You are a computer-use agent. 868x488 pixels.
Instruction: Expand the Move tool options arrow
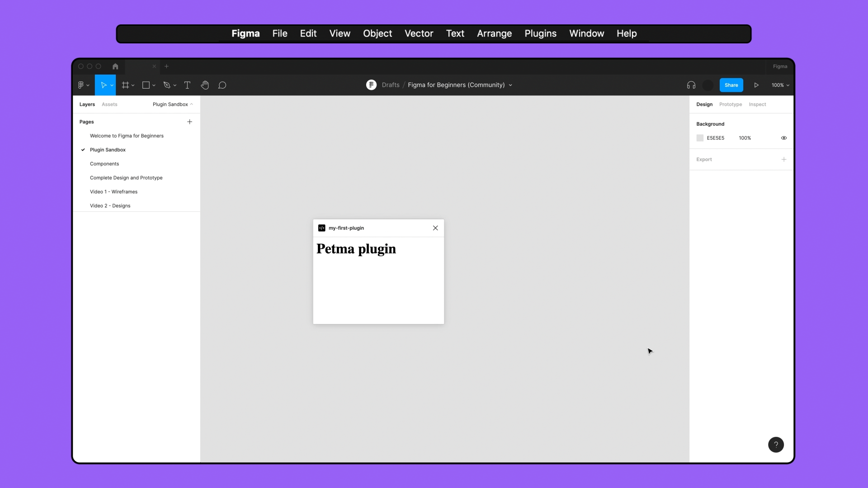click(112, 85)
